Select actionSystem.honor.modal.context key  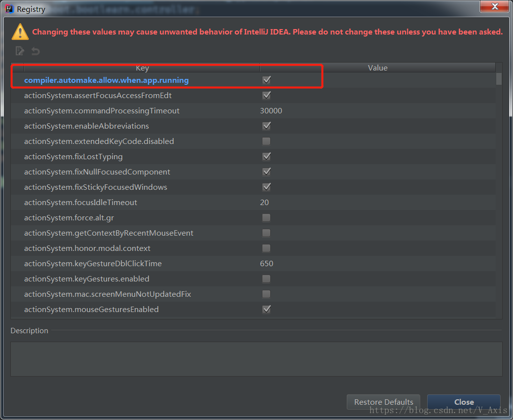click(x=87, y=248)
